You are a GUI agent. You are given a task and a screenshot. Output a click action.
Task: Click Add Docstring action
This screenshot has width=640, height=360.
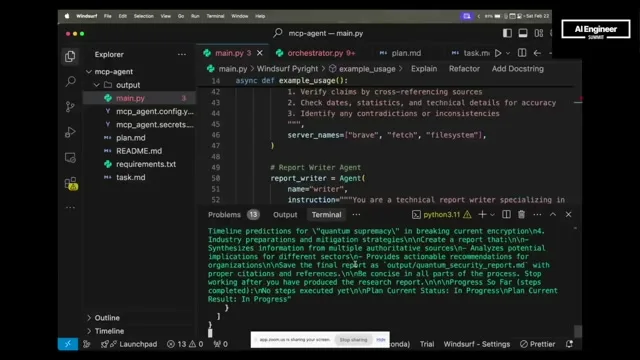pyautogui.click(x=518, y=69)
